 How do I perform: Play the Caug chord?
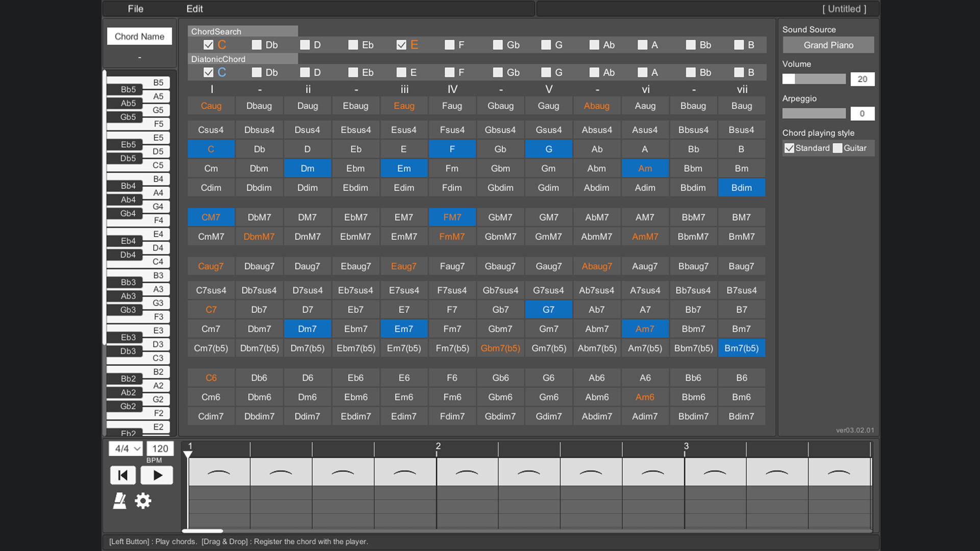coord(211,106)
